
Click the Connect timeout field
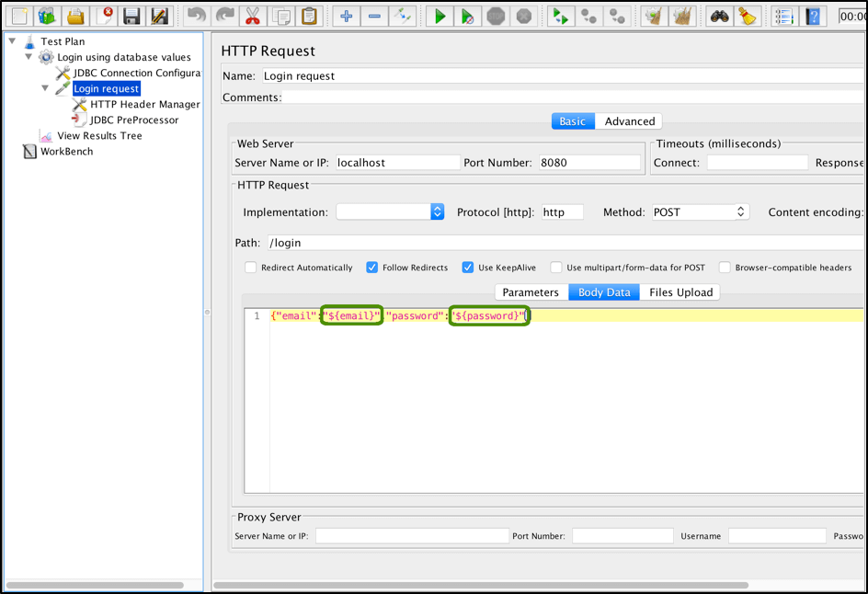(758, 162)
